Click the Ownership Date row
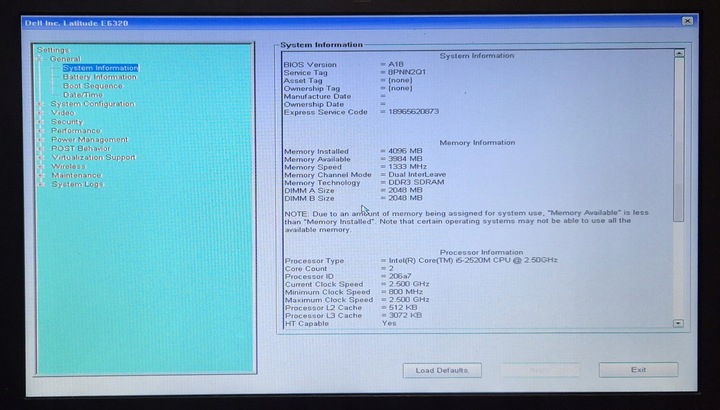 335,104
